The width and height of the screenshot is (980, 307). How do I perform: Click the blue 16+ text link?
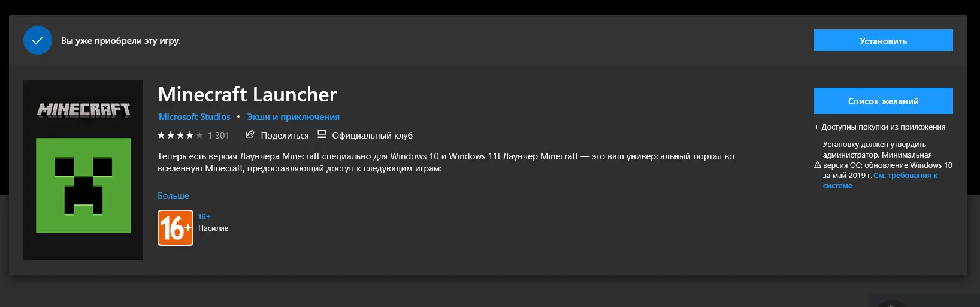click(x=204, y=217)
